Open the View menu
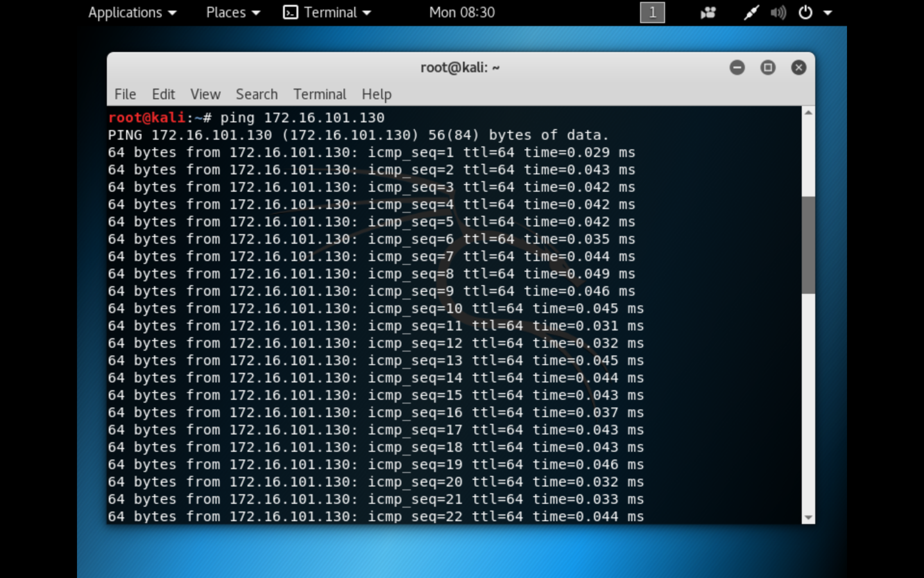This screenshot has width=924, height=578. click(205, 94)
